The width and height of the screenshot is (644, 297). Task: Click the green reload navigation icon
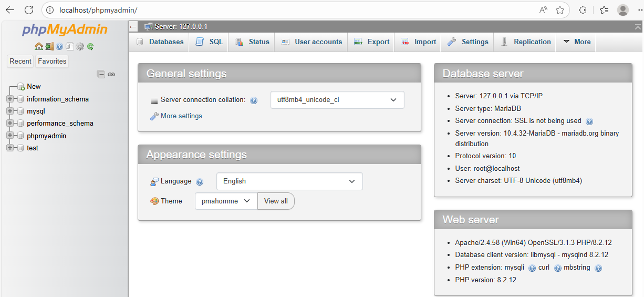coord(90,46)
